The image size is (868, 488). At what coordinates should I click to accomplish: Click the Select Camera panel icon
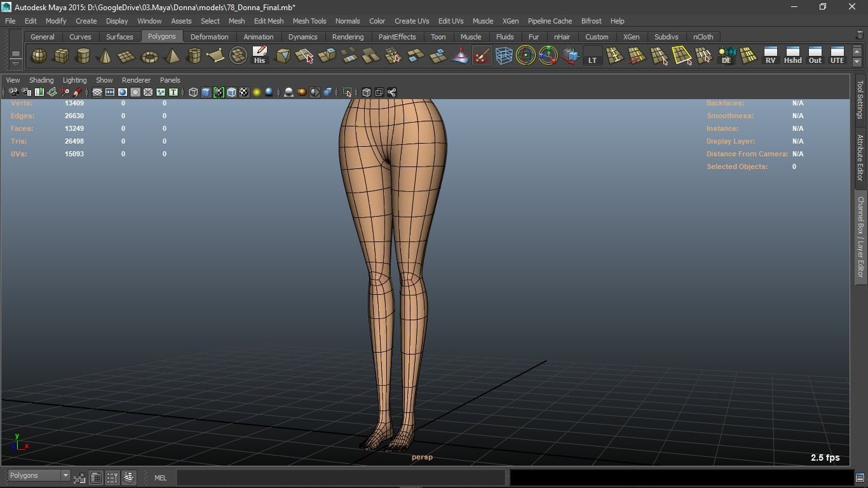coord(13,92)
